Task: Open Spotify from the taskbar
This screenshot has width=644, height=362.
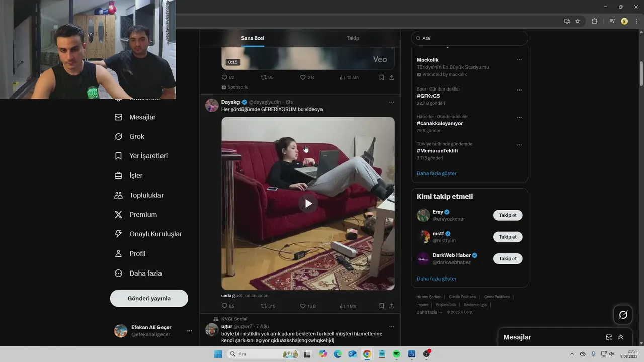Action: [x=396, y=354]
